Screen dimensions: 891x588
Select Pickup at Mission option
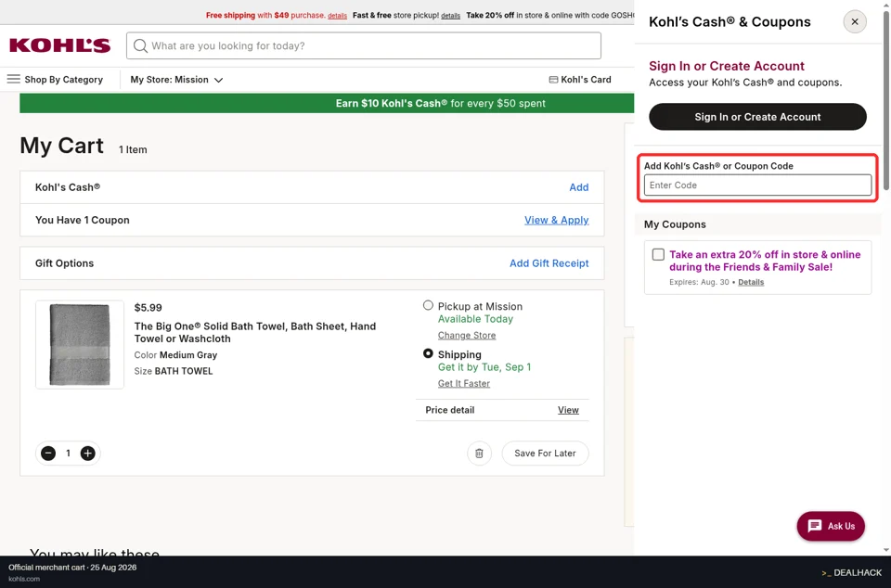[428, 305]
